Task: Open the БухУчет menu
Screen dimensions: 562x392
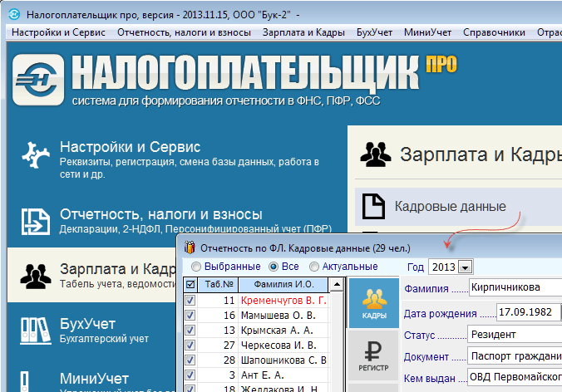Action: click(374, 32)
